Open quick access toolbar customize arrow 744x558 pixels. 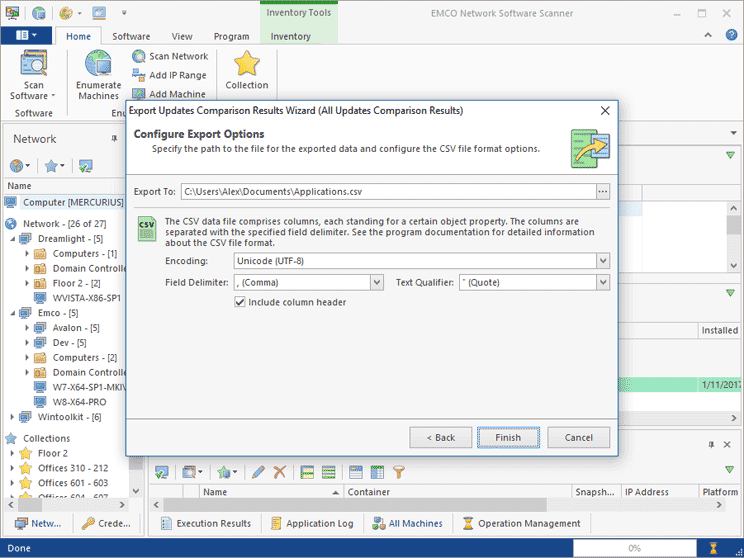[124, 13]
